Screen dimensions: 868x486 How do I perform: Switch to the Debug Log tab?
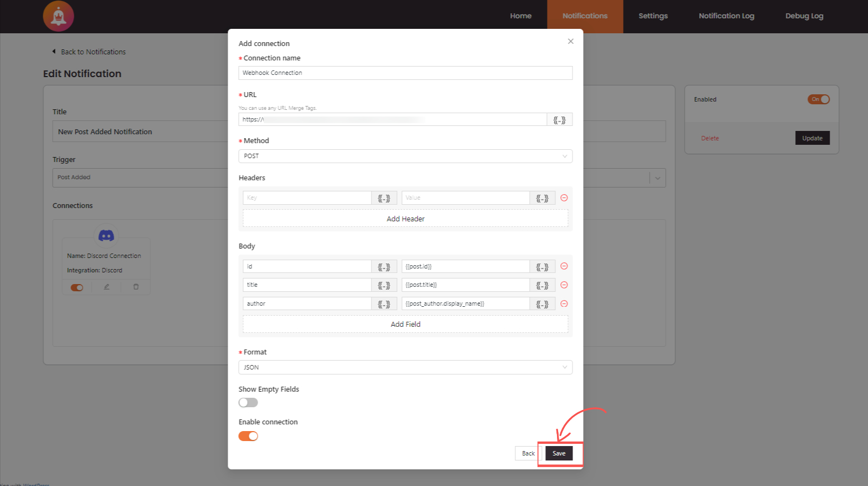804,16
